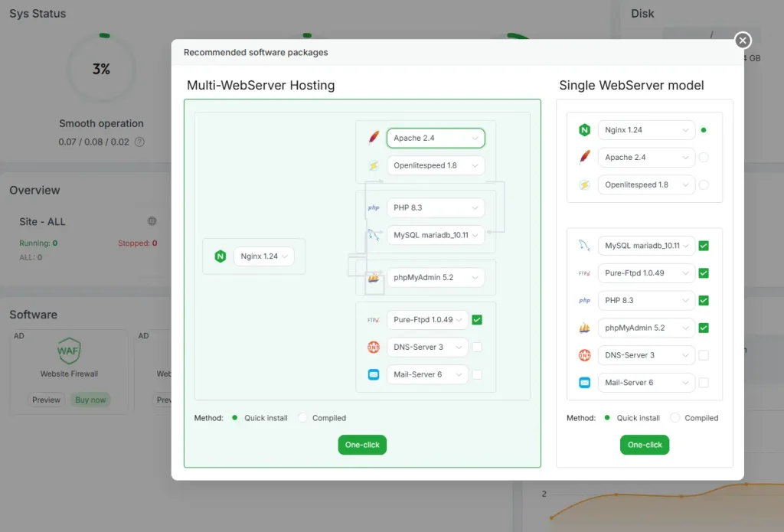The image size is (784, 532).
Task: Open the Pure-Ftpd 1.0.49 dropdown in Single WebServer model
Action: 646,273
